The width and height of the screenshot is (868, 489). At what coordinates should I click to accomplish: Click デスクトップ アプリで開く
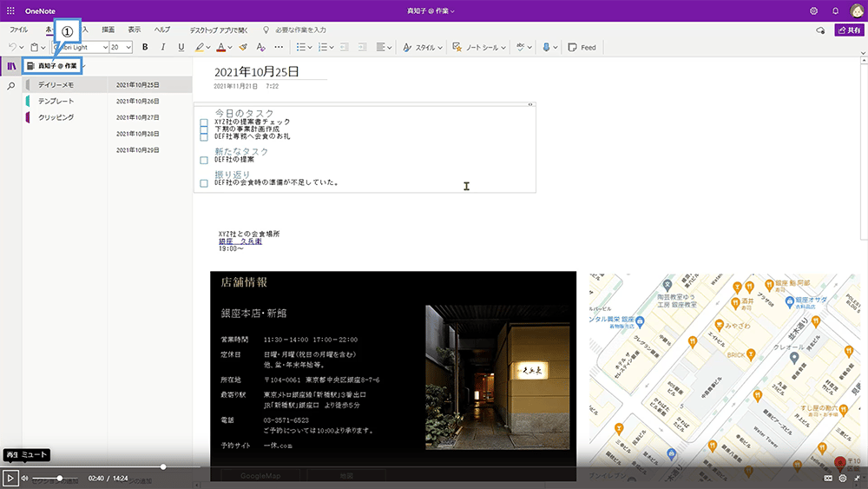pos(219,30)
